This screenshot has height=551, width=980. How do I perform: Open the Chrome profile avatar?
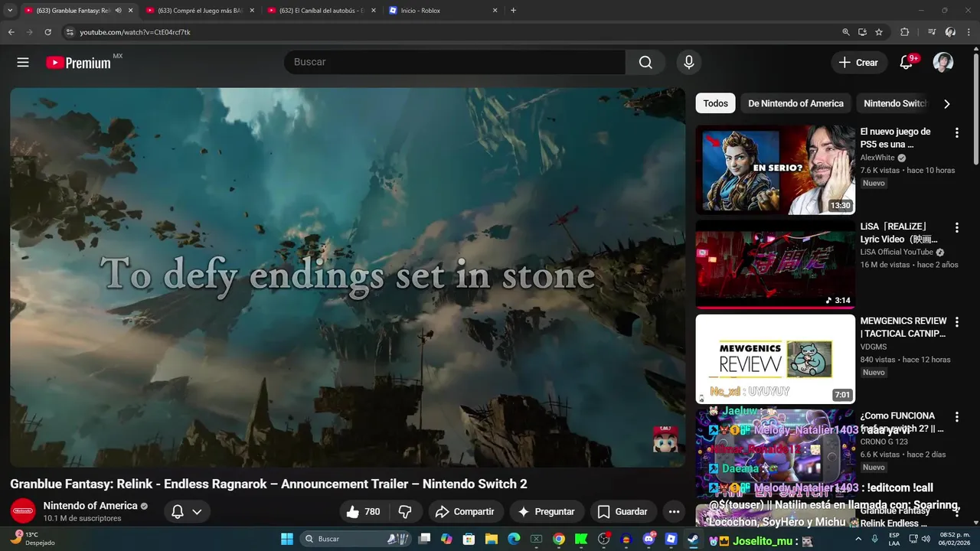click(x=950, y=32)
